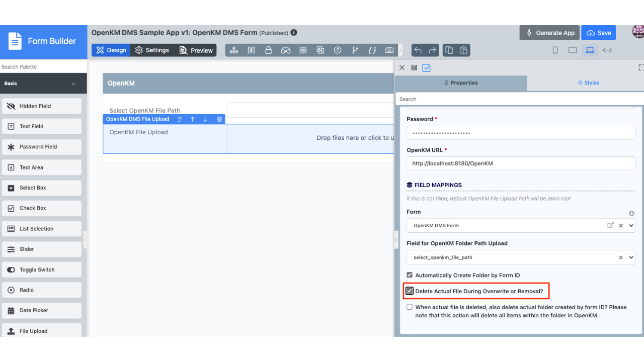Enable deleting the actual folder created by form ID

click(x=410, y=307)
